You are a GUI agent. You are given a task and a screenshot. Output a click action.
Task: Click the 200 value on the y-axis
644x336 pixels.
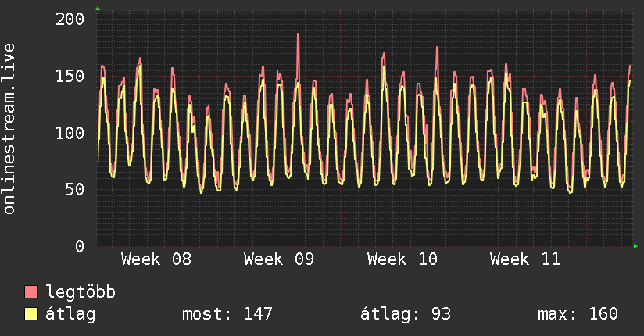point(70,19)
